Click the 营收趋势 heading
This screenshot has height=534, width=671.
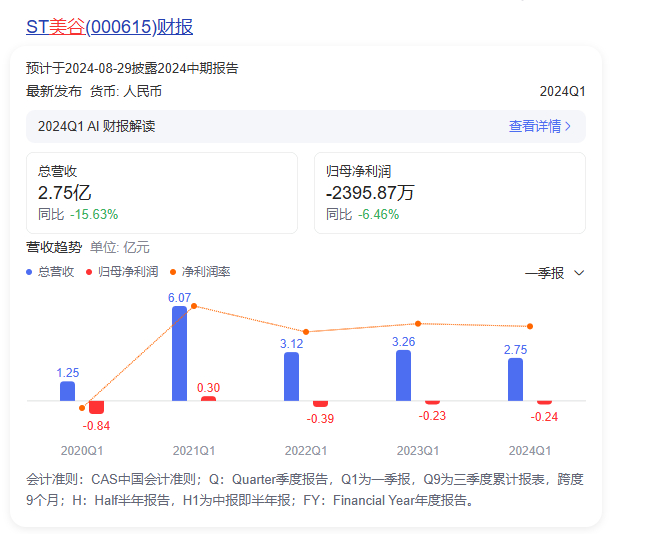(54, 247)
